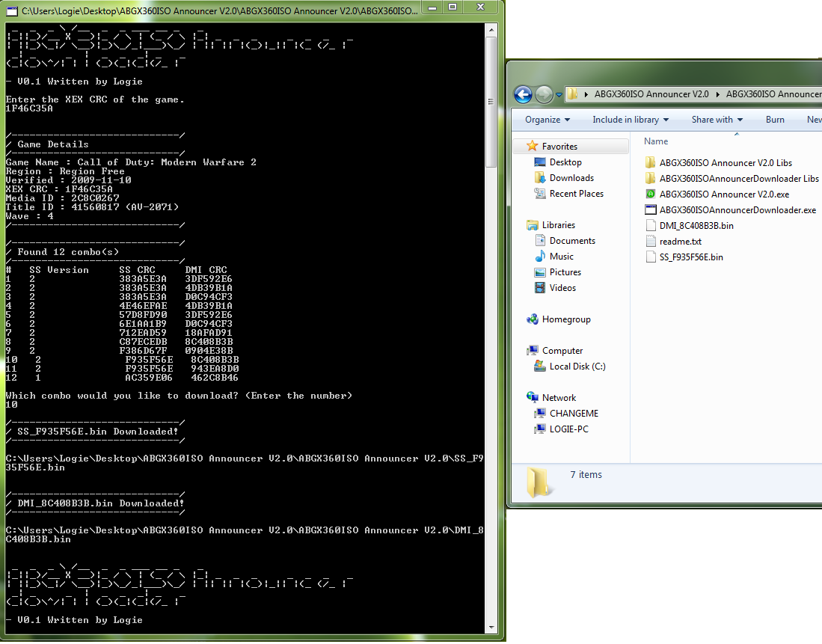Click the console vertical scrollbar thumb

(491, 102)
